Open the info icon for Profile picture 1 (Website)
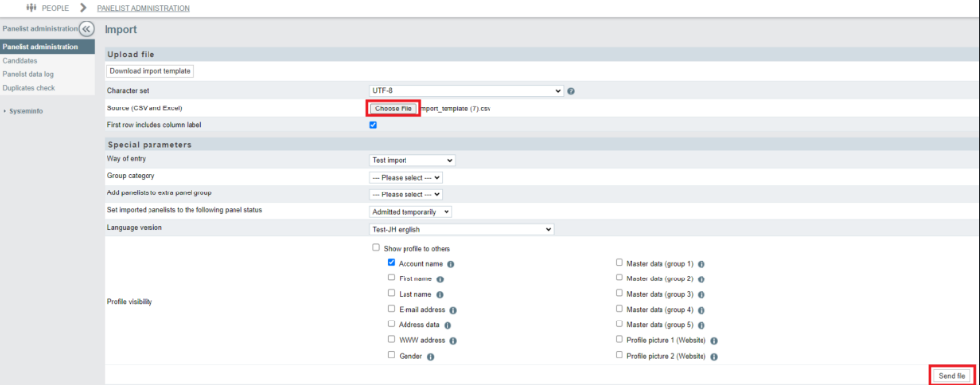This screenshot has height=385, width=980. (x=714, y=341)
